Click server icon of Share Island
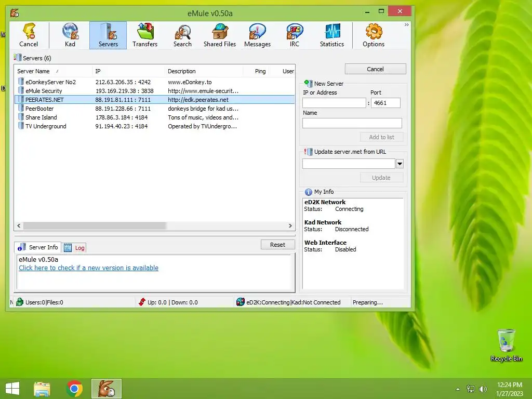The height and width of the screenshot is (399, 532). [21, 117]
